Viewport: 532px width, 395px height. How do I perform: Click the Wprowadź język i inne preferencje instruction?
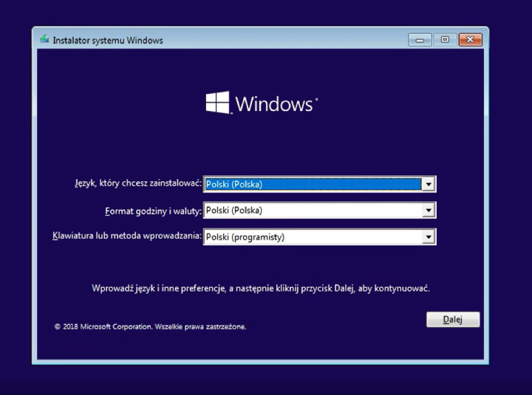(261, 288)
